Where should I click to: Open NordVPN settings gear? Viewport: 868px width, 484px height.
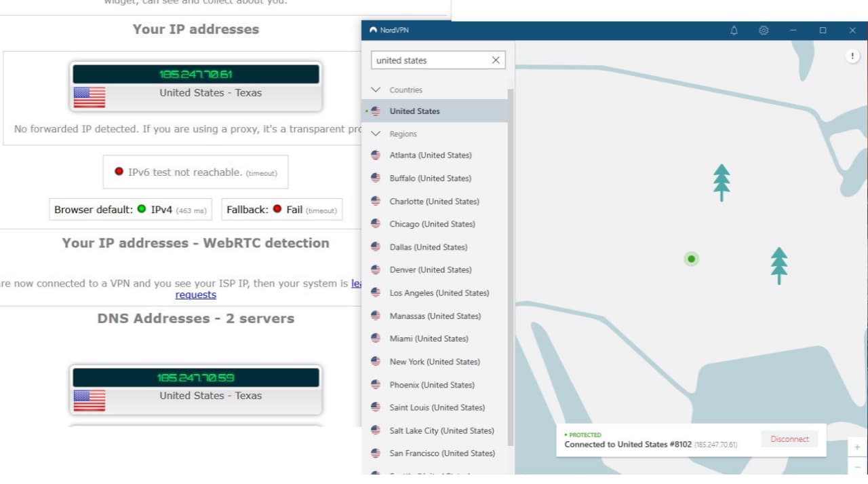[x=764, y=31]
